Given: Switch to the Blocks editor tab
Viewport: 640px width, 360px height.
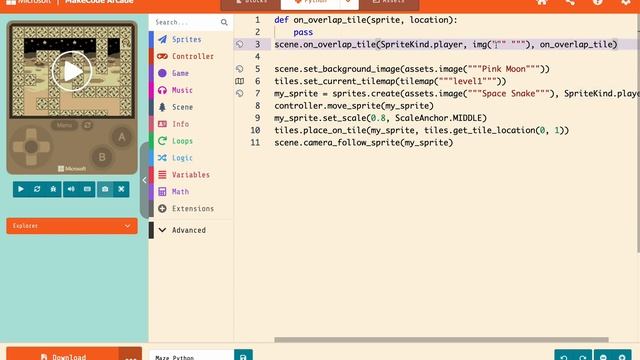Looking at the screenshot, I should point(251,3).
